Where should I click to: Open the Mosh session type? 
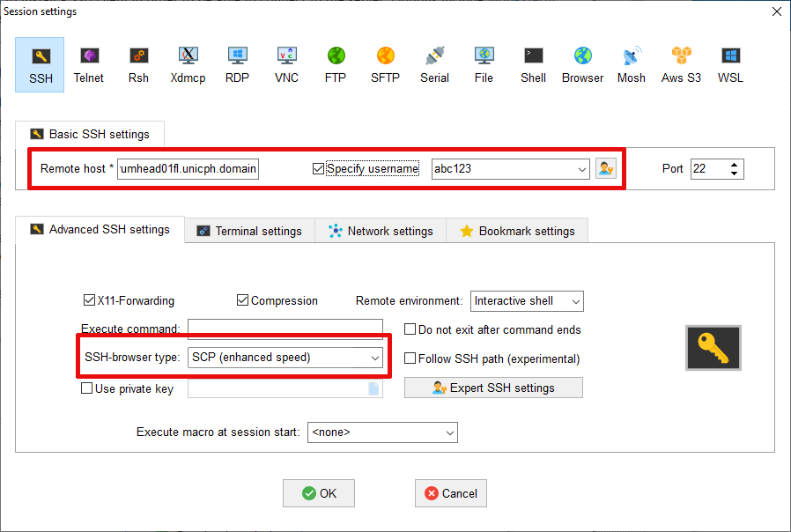click(x=631, y=64)
